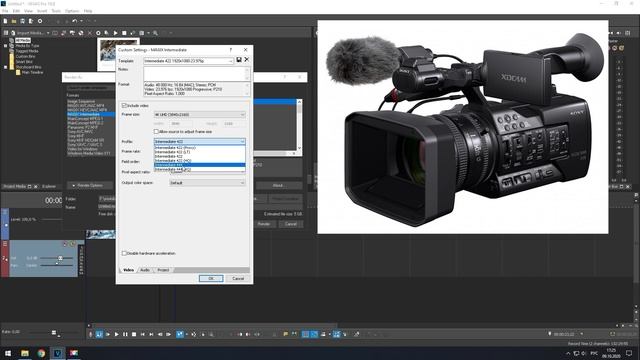Click the audio track Vol slider
This screenshot has width=640, height=360.
coord(60,258)
